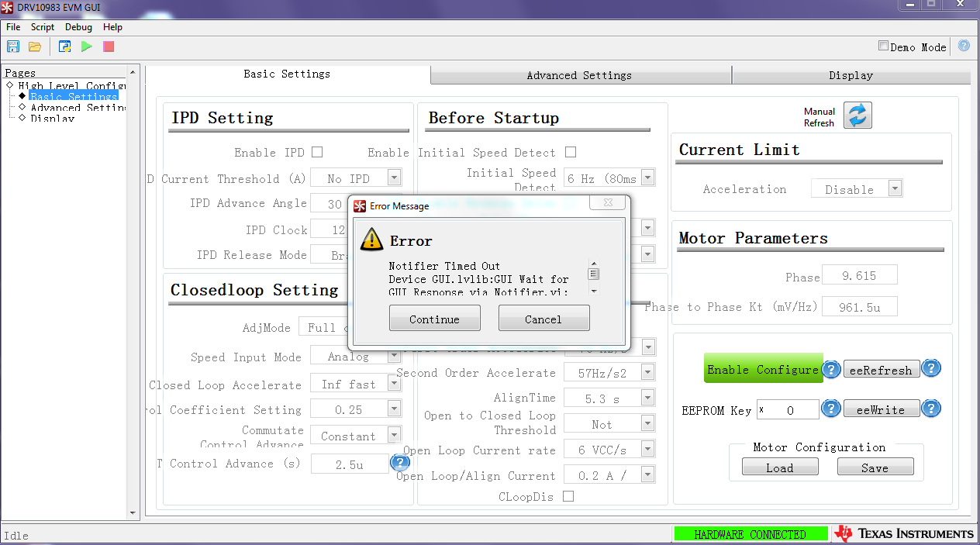Click the script load toolbar icon

65,47
